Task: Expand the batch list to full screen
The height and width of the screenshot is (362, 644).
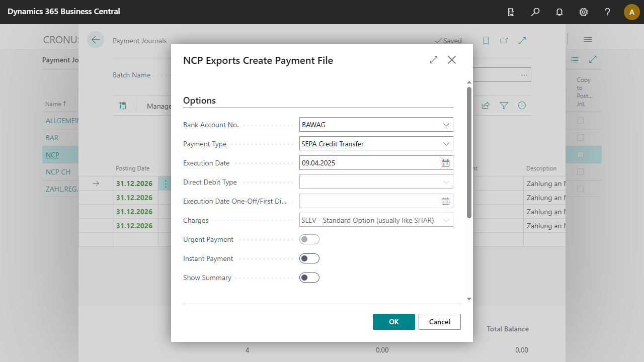Action: [593, 60]
